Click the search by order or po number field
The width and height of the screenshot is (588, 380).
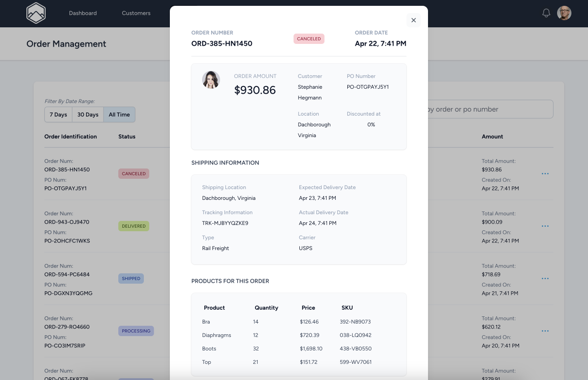tap(490, 109)
